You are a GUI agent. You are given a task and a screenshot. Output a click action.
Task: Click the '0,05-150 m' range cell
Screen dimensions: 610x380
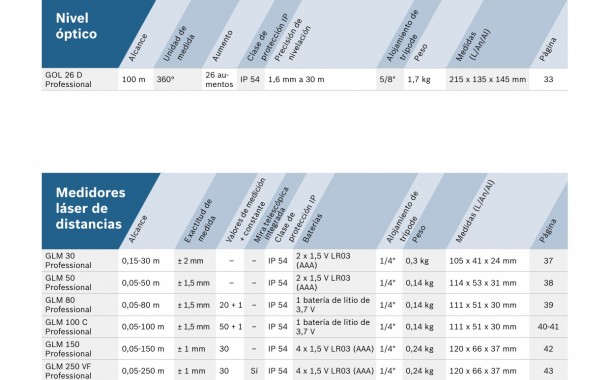tap(143, 349)
